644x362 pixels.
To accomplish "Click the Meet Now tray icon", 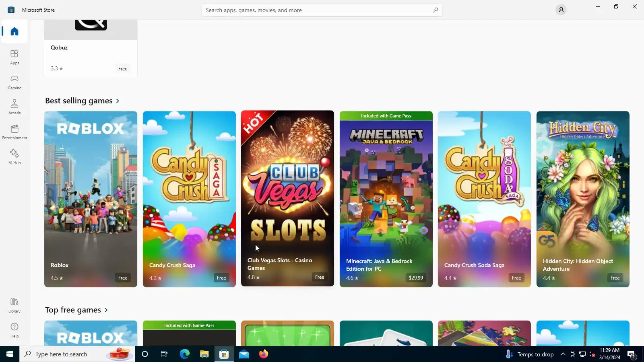I will click(573, 354).
